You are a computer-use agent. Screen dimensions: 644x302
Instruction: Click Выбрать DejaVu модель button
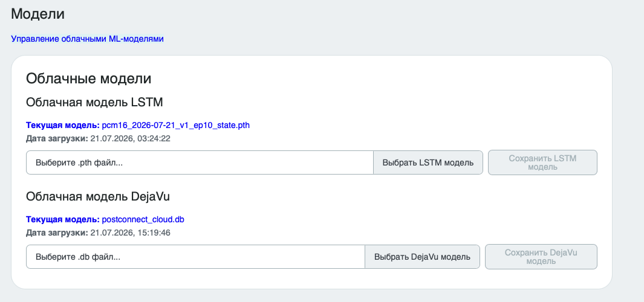(x=422, y=257)
